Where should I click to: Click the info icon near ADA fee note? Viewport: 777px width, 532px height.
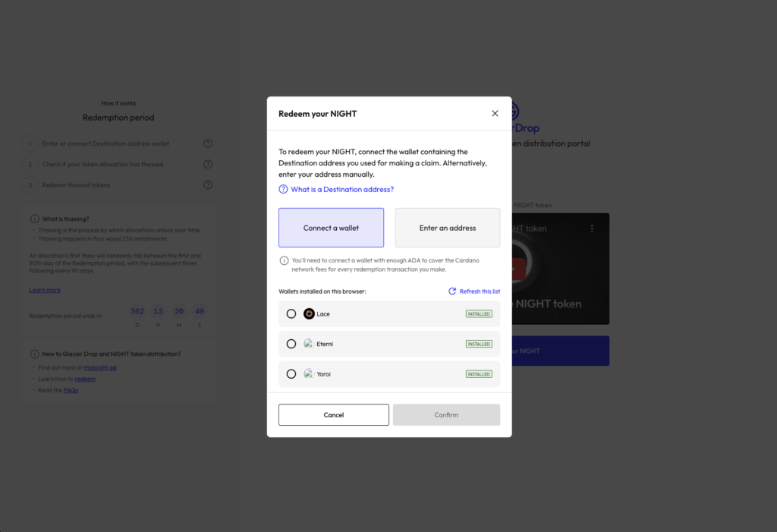point(284,260)
